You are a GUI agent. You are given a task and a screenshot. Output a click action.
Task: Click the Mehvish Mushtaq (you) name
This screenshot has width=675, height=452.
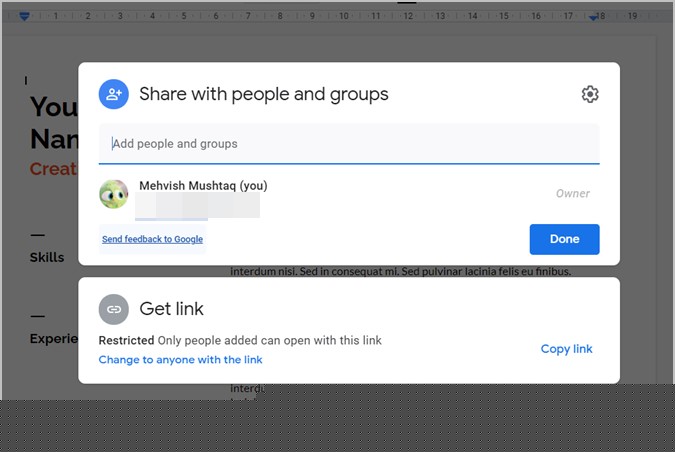(x=203, y=186)
